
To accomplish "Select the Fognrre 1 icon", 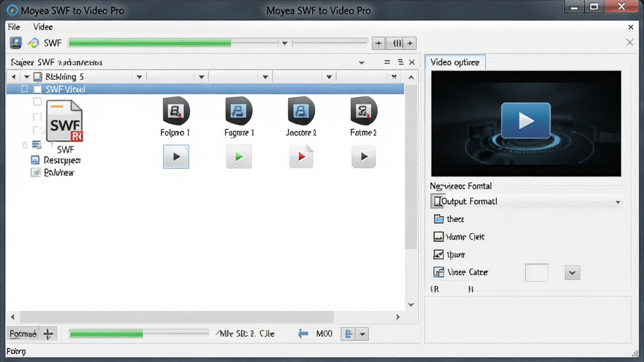I will click(x=238, y=111).
